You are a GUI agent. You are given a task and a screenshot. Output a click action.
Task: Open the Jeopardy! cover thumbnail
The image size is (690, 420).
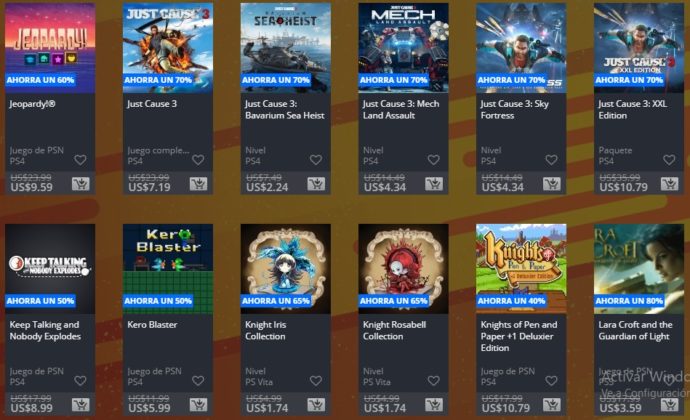pos(50,48)
